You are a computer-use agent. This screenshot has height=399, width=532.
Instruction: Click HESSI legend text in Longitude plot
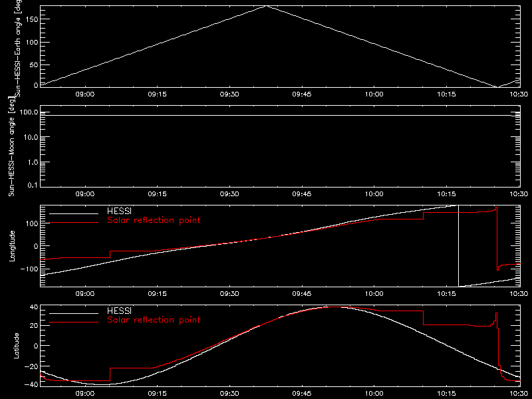coord(119,211)
